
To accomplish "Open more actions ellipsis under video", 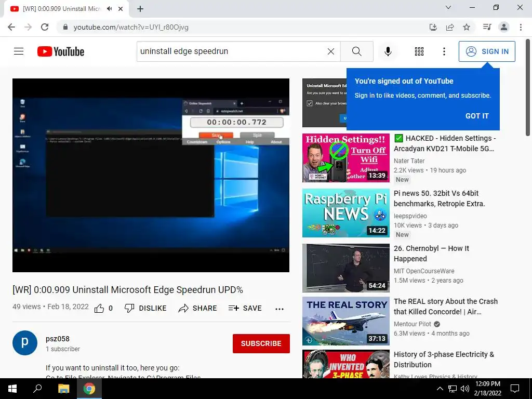I will pyautogui.click(x=279, y=309).
